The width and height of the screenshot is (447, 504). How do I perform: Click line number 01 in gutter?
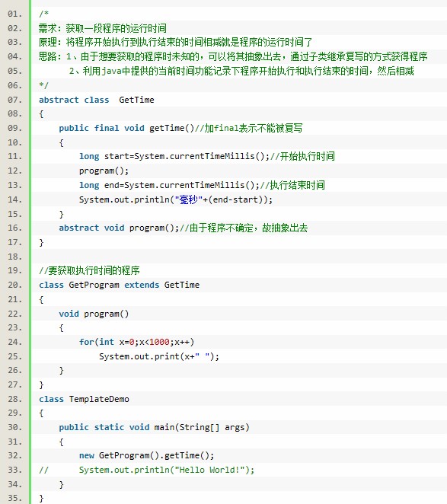click(x=14, y=14)
